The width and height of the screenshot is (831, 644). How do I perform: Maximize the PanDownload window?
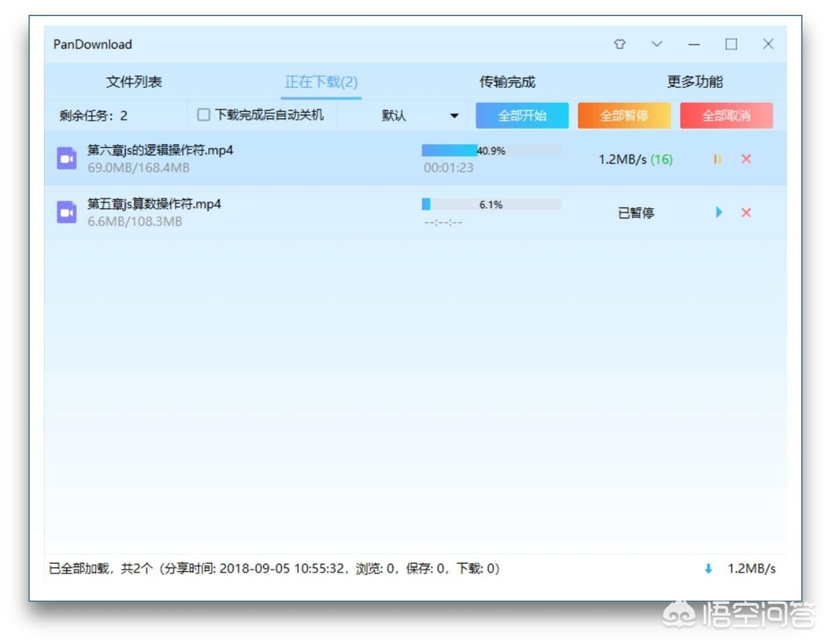731,44
